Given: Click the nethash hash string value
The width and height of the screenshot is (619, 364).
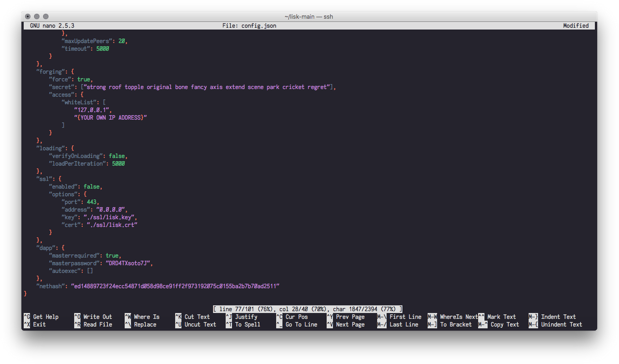Looking at the screenshot, I should pyautogui.click(x=175, y=286).
